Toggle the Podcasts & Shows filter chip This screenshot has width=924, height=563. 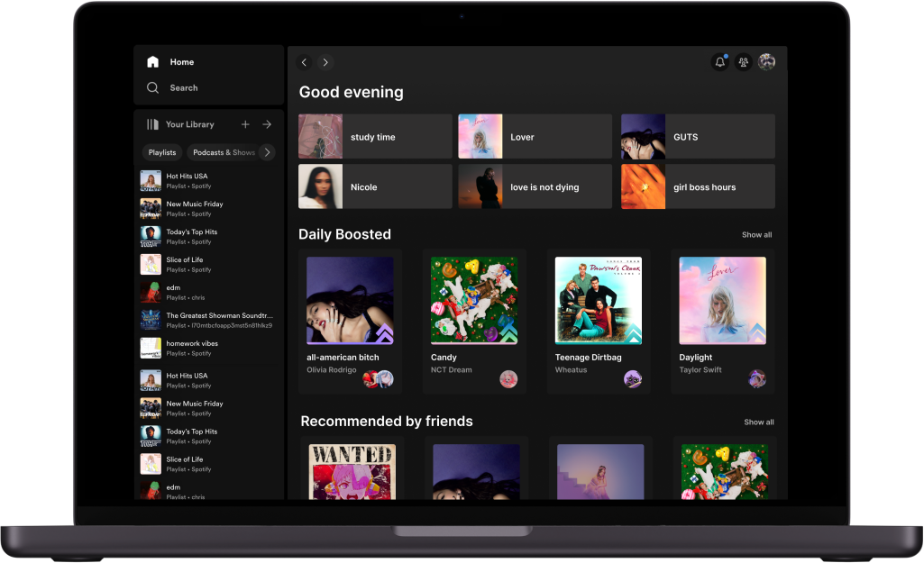(224, 152)
